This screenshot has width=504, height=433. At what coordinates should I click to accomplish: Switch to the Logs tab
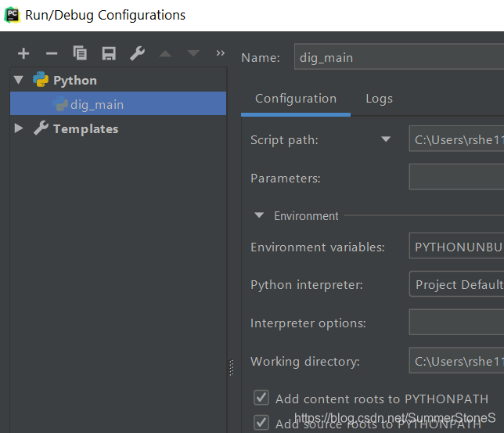tap(380, 99)
